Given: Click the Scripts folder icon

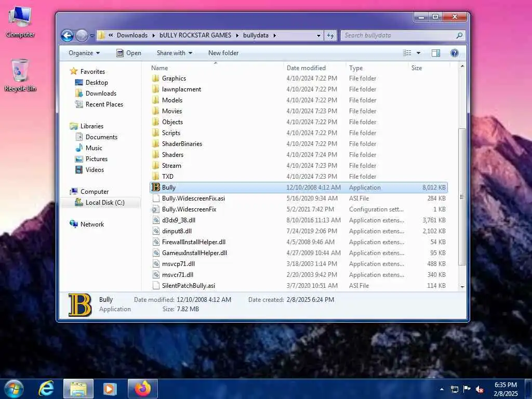Looking at the screenshot, I should [156, 132].
